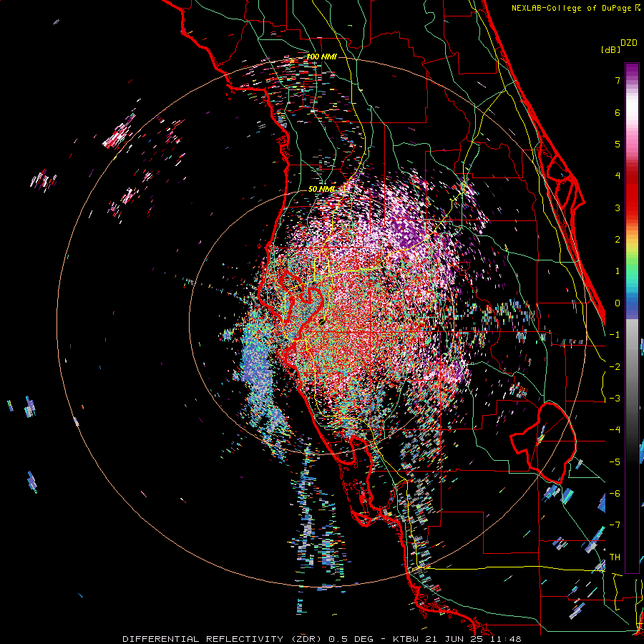Image resolution: width=644 pixels, height=644 pixels.
Task: Click the color scale bar at 3 dB red
Action: tap(632, 208)
